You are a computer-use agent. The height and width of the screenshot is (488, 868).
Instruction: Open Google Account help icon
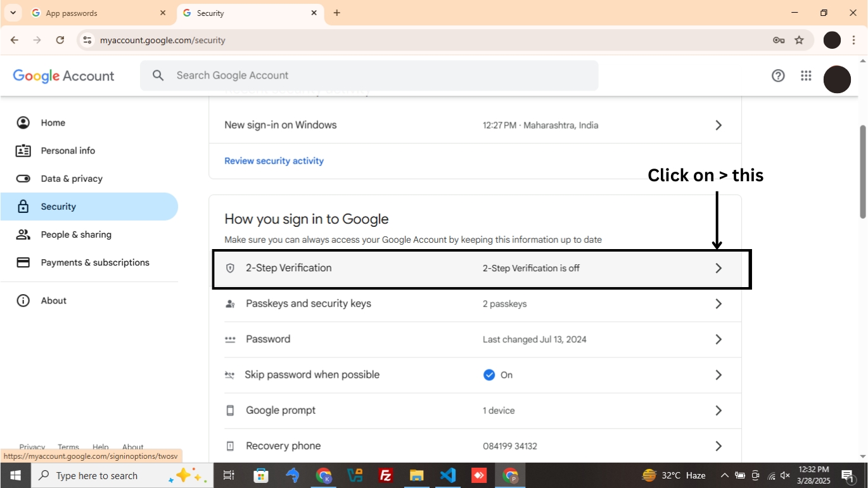pyautogui.click(x=778, y=75)
